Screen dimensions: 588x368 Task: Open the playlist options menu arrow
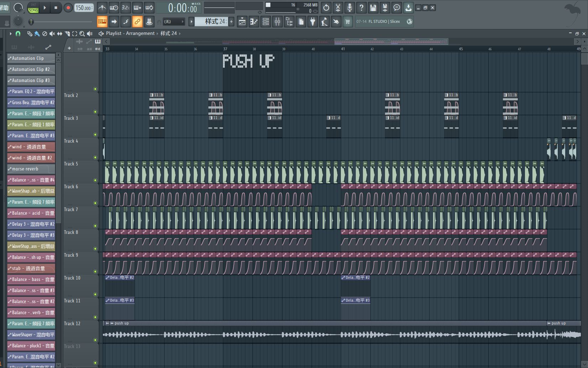[11, 34]
